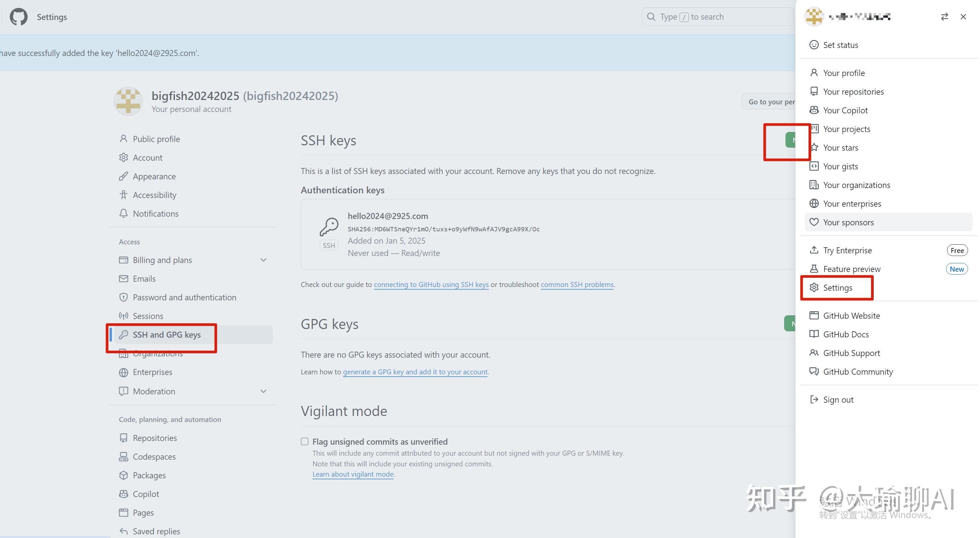Open Your gists from user menu
The width and height of the screenshot is (980, 538).
click(x=840, y=166)
